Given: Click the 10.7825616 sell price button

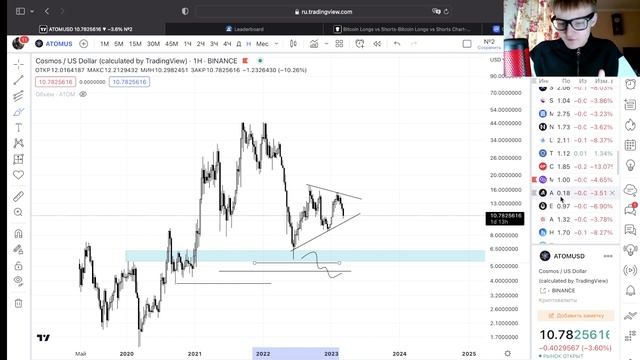Looking at the screenshot, I should click(55, 82).
